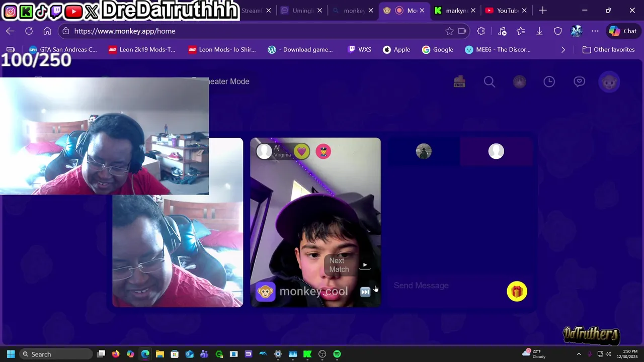Screen dimensions: 644x362
Task: Select the chat tab with blank white avatar
Action: pos(496,151)
